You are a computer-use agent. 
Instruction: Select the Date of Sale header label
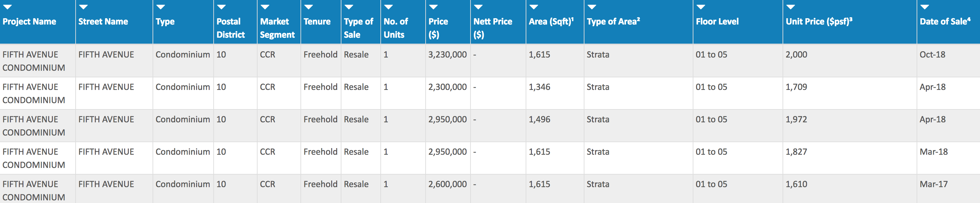(x=945, y=21)
